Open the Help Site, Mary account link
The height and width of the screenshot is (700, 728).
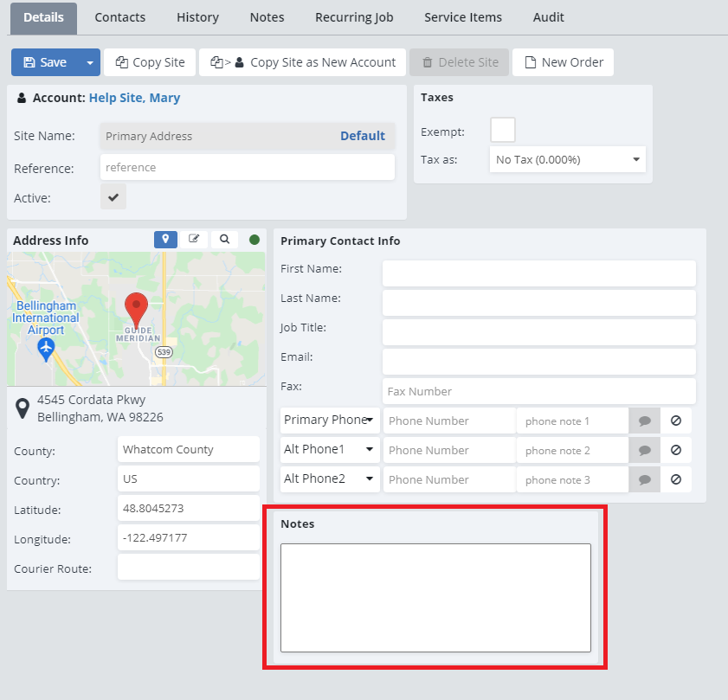[134, 98]
